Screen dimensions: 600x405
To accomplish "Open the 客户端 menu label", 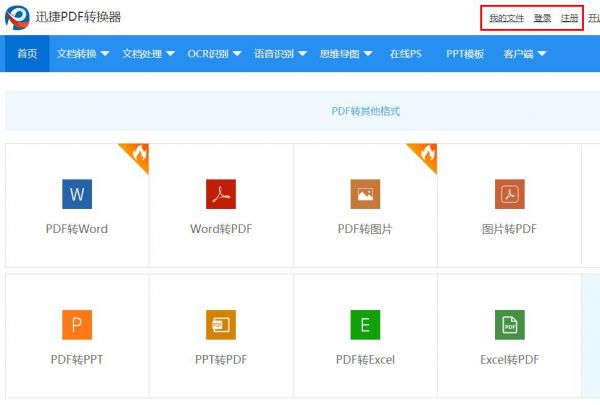I will click(518, 54).
